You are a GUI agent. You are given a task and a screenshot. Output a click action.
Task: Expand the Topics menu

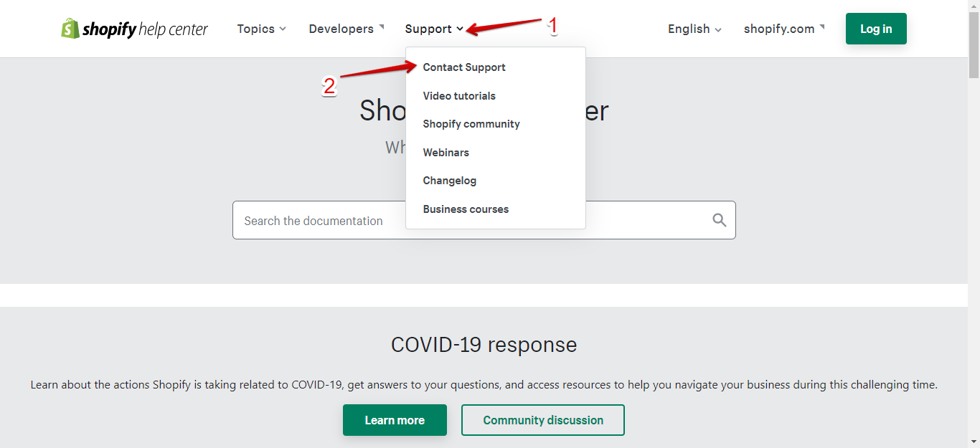(x=262, y=29)
